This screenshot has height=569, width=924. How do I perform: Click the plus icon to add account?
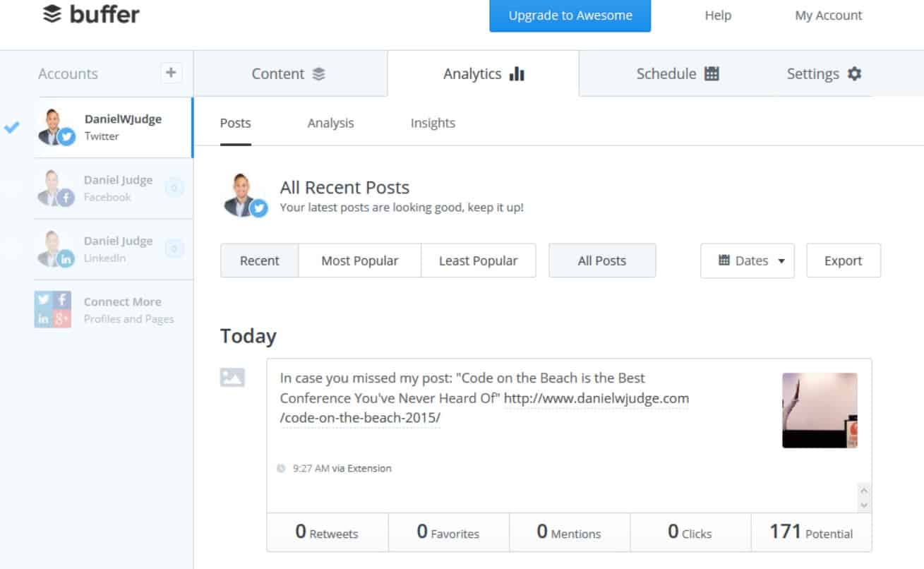click(x=172, y=73)
